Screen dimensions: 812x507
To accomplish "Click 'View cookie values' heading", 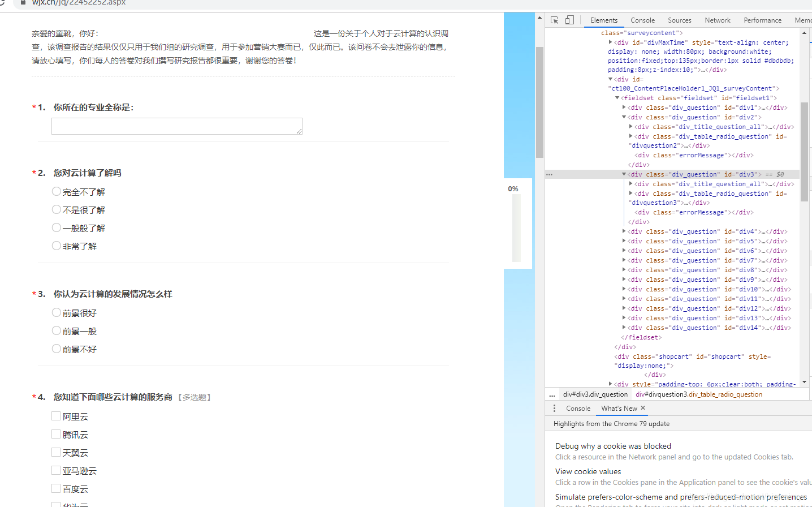I will coord(588,471).
